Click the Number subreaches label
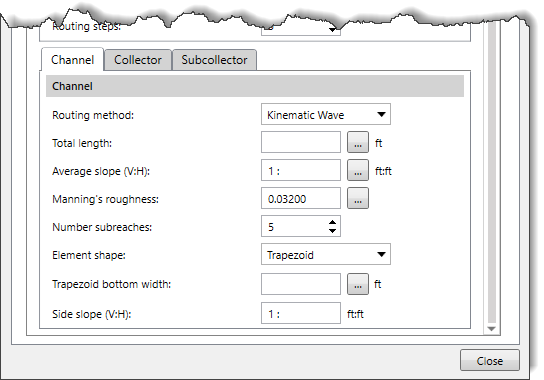 (102, 227)
